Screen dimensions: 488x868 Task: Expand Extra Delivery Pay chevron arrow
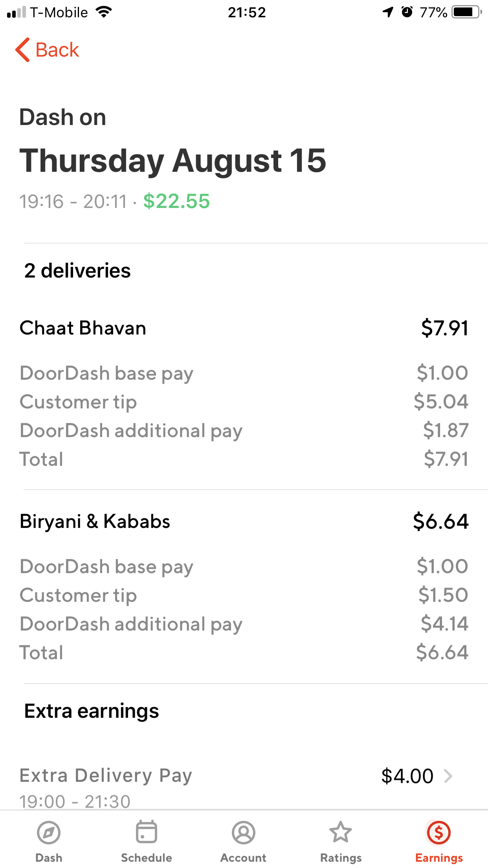click(448, 776)
